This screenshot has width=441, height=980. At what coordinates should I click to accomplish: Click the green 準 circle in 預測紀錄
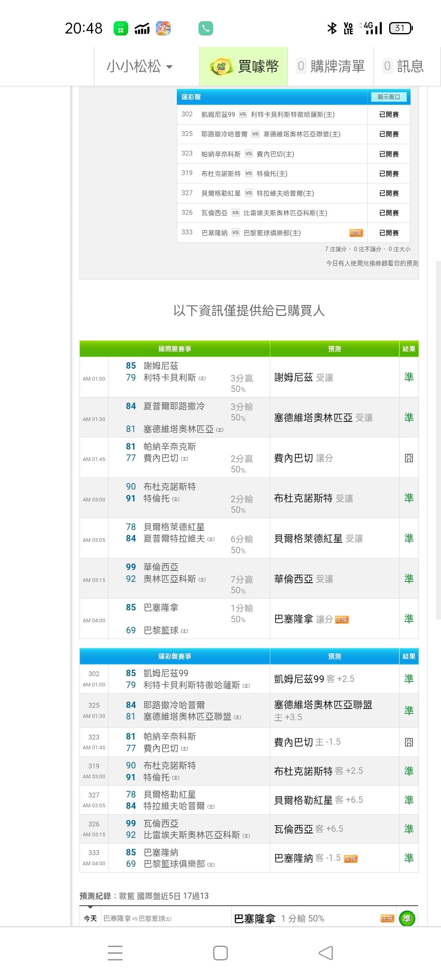click(407, 919)
